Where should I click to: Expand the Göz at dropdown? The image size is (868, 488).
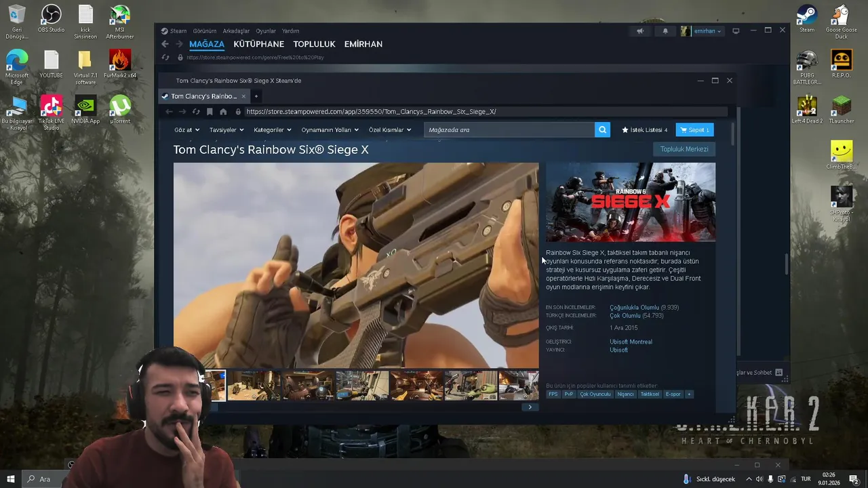point(187,129)
